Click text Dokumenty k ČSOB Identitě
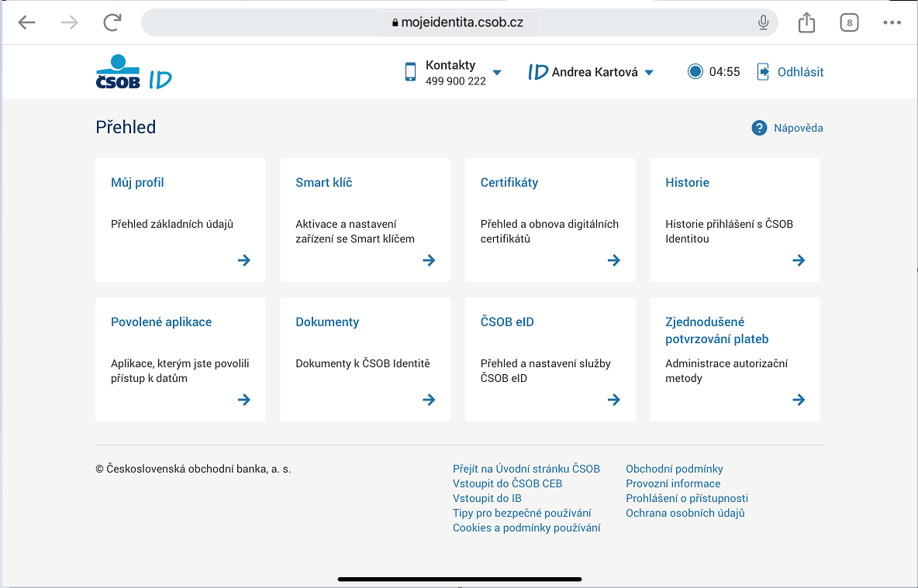This screenshot has height=588, width=918. 362,363
